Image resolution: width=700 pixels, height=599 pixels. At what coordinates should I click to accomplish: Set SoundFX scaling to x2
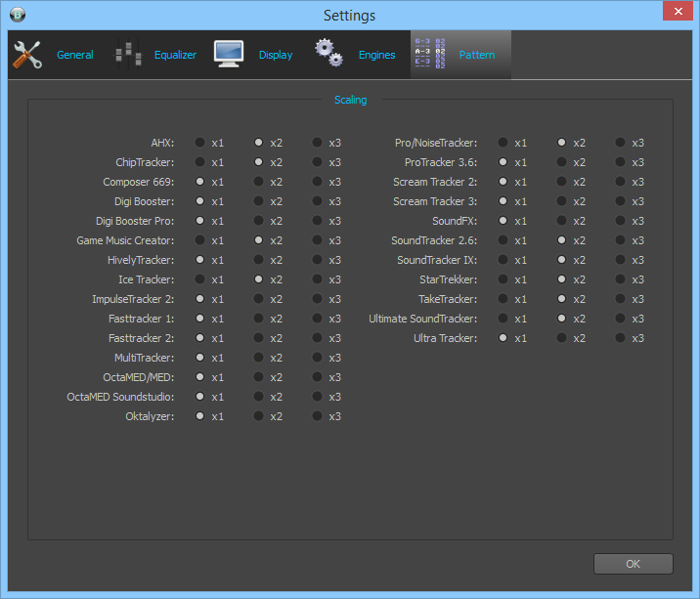(561, 221)
